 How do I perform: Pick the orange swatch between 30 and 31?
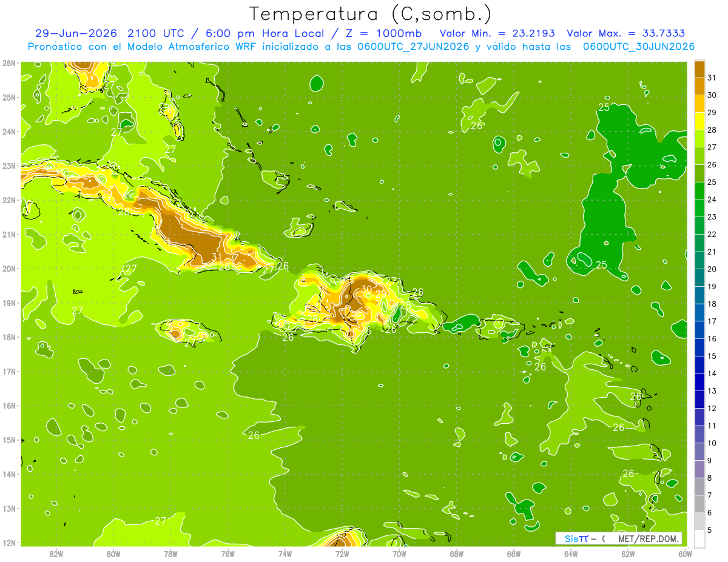coord(699,86)
